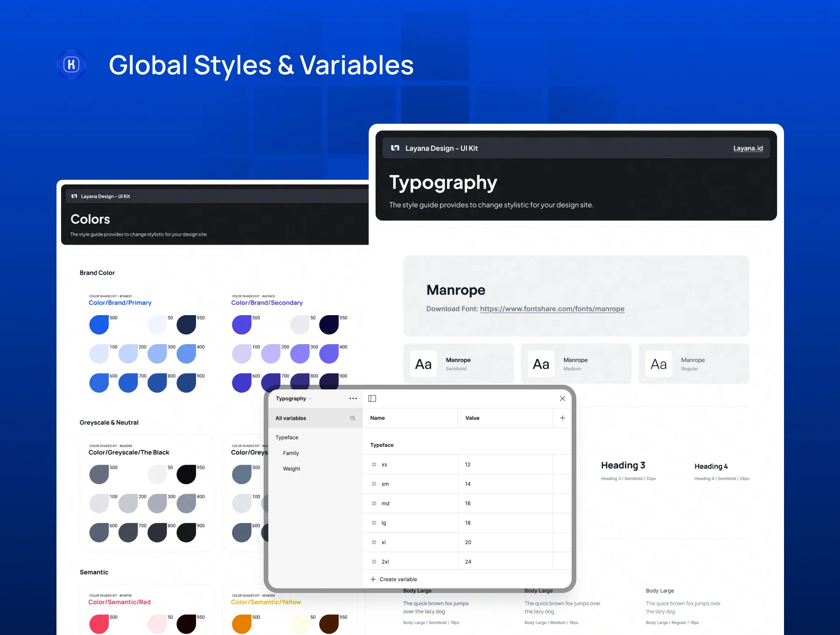The height and width of the screenshot is (635, 840).
Task: Click the number type icon for xs
Action: coord(374,465)
